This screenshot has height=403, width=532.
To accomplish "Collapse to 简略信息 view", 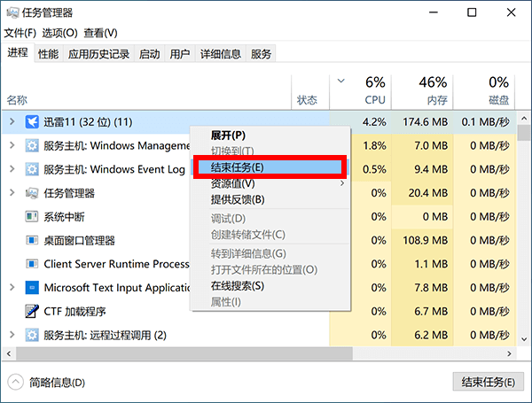I will coord(47,383).
